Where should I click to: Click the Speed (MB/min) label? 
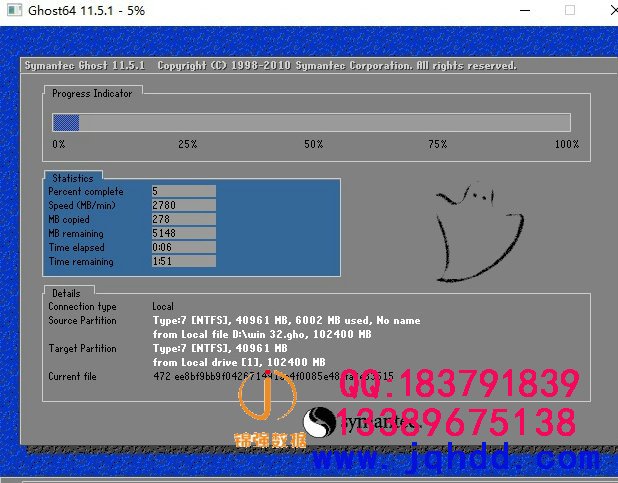point(82,205)
